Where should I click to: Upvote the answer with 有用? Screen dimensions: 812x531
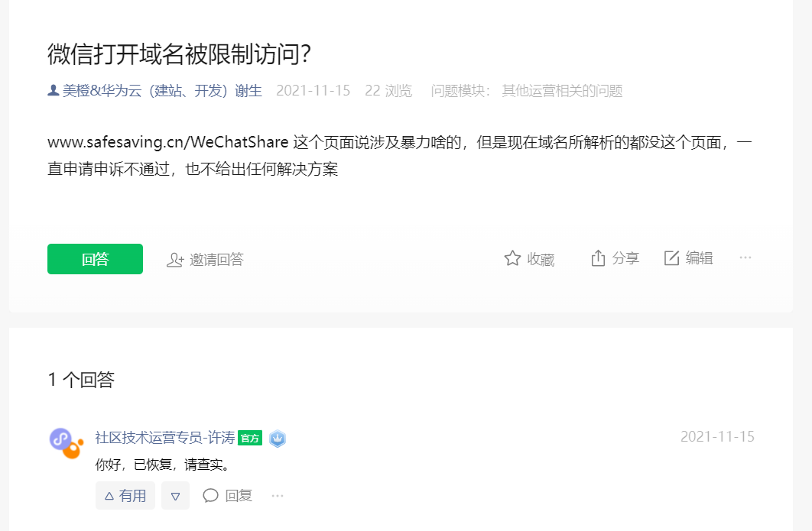125,496
